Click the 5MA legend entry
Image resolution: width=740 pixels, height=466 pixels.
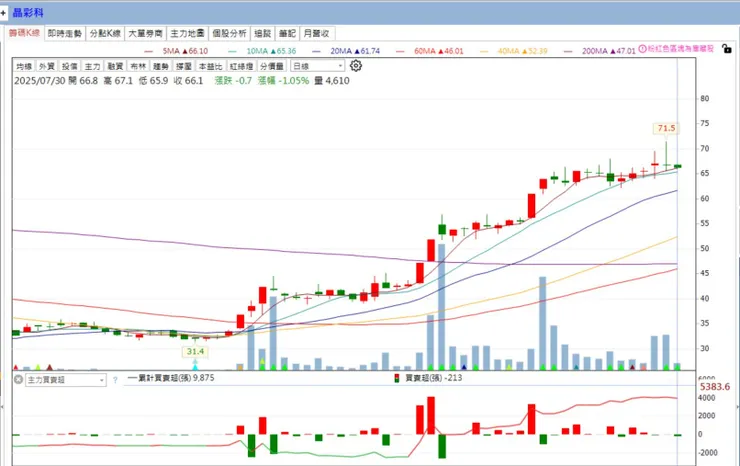coord(177,51)
